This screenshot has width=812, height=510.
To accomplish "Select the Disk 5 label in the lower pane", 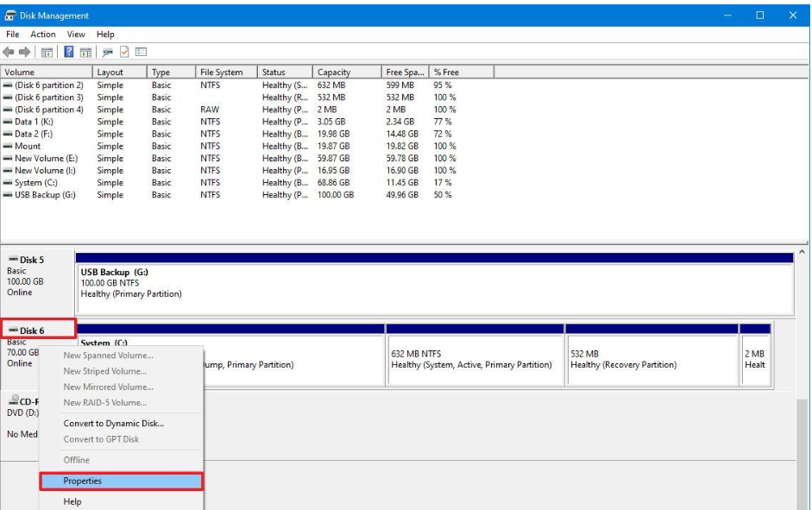I will pos(31,260).
